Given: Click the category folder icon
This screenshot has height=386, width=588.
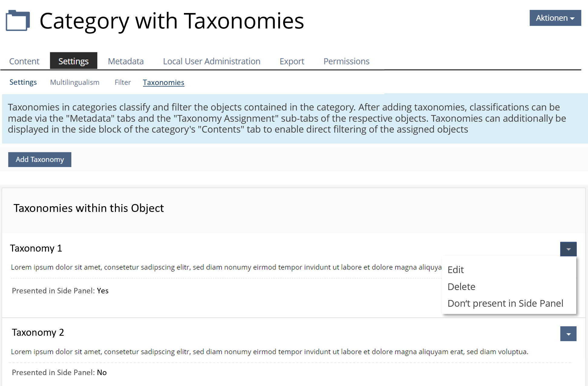Looking at the screenshot, I should 18,21.
